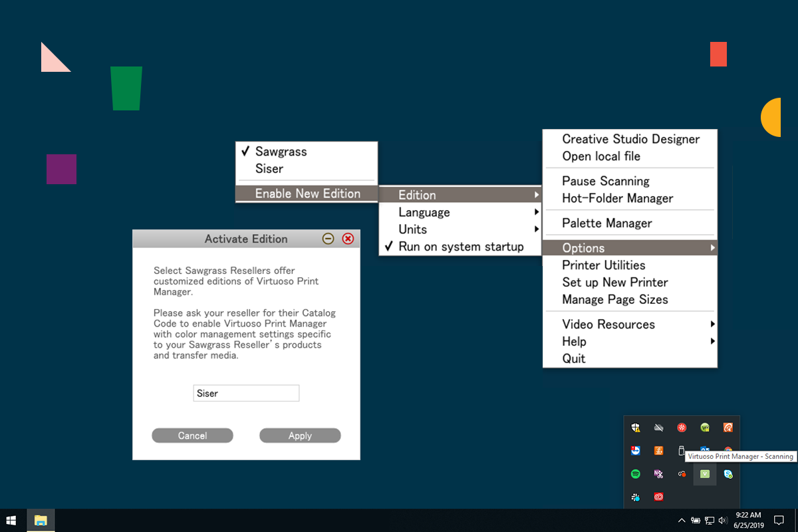Open Printer Utilities
798x532 pixels.
click(x=630, y=265)
